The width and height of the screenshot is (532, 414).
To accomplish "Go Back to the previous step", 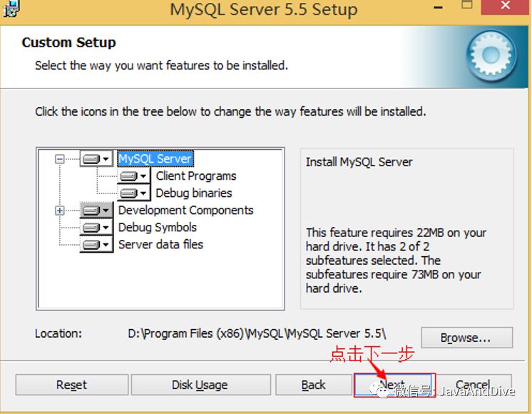I will pos(313,385).
